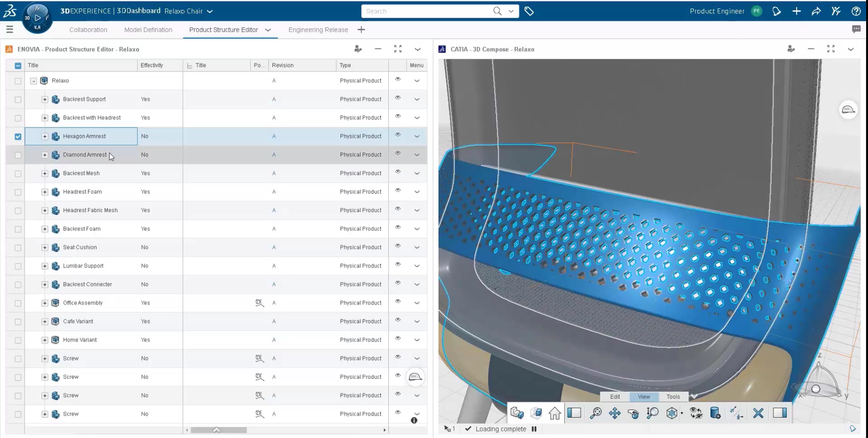Screen dimensions: 868x438
Task: Switch to the Collaboration tab
Action: [88, 30]
